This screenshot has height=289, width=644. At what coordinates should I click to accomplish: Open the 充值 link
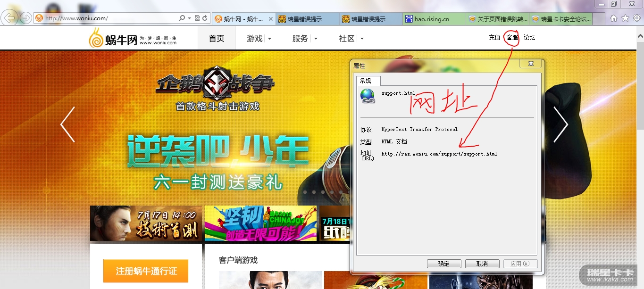point(494,38)
